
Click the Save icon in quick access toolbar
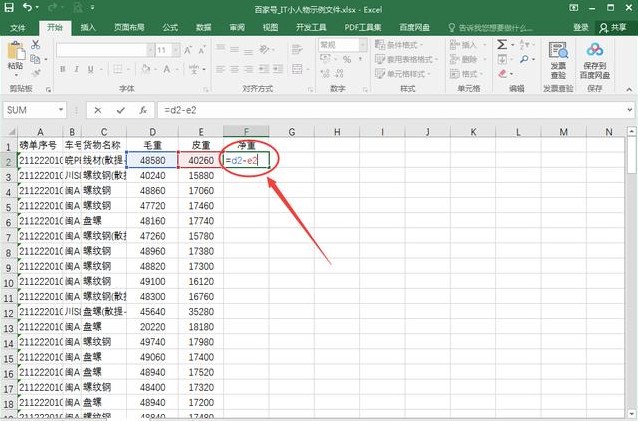(x=8, y=8)
